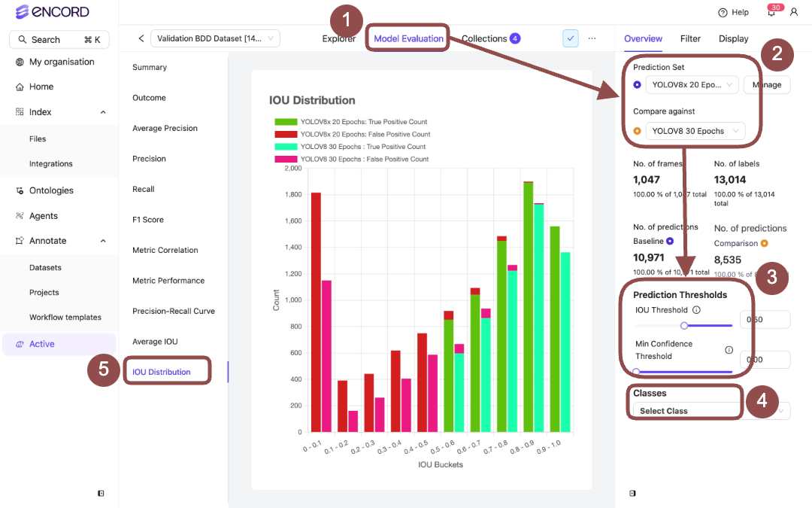Click the Annotate icon

pyautogui.click(x=20, y=241)
